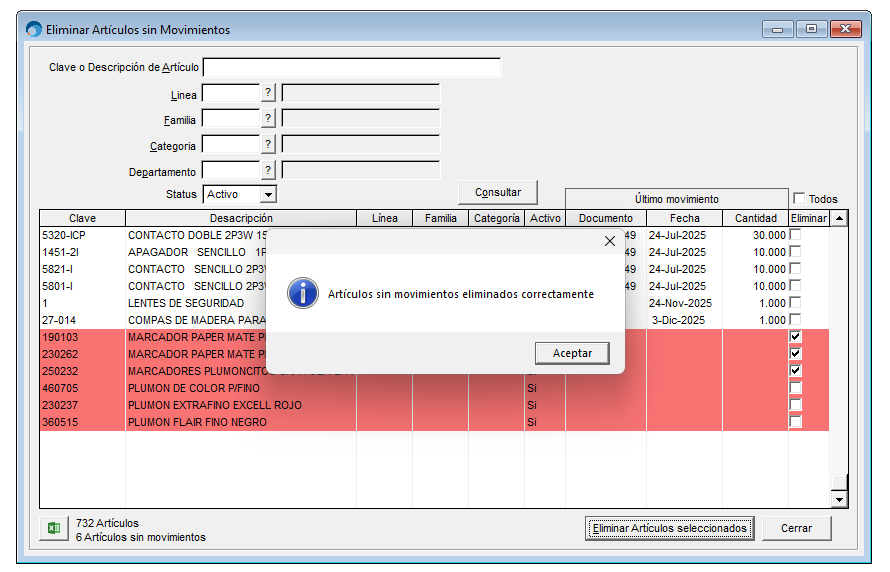
Task: Click the question mark lookup beside Departamento
Action: (x=268, y=170)
